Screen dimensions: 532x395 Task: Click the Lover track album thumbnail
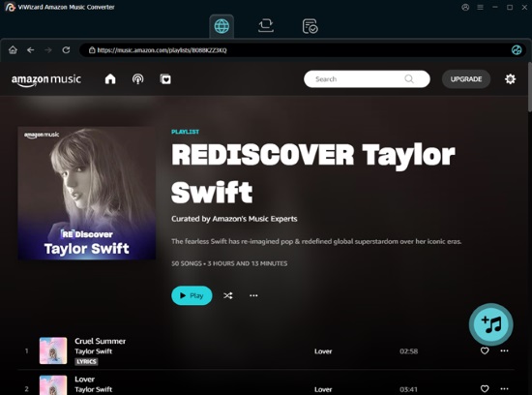(53, 385)
